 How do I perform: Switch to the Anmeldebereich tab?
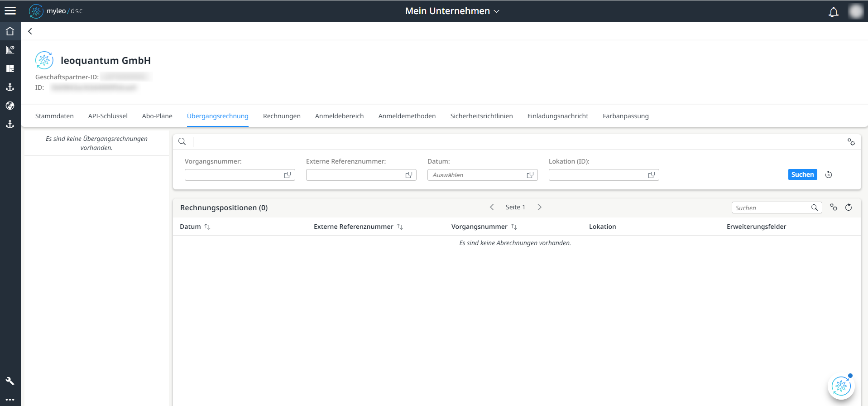click(x=340, y=116)
